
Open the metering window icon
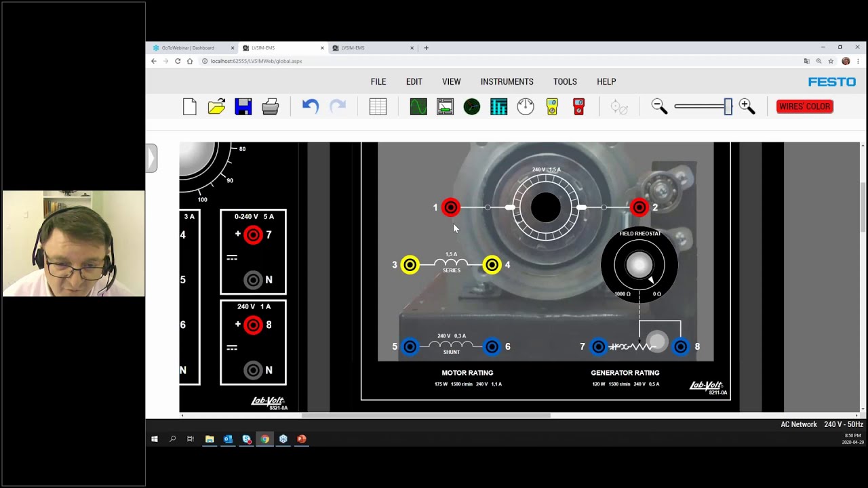445,106
